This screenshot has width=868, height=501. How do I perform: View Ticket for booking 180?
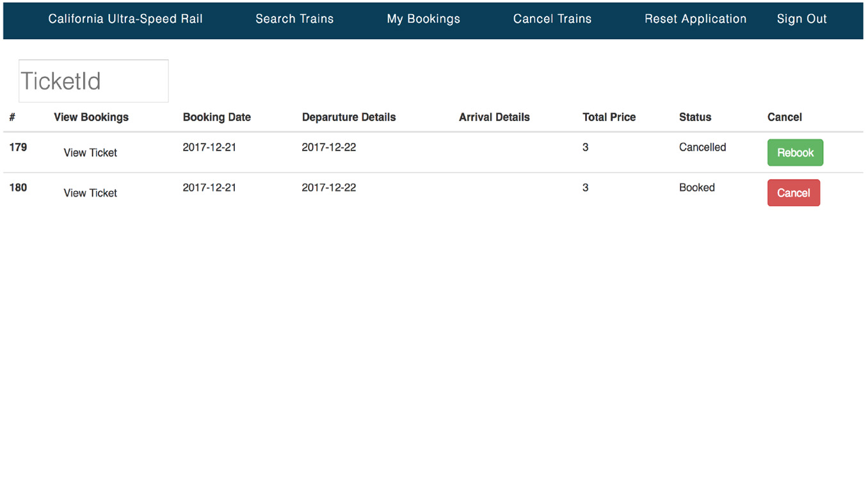pos(90,193)
